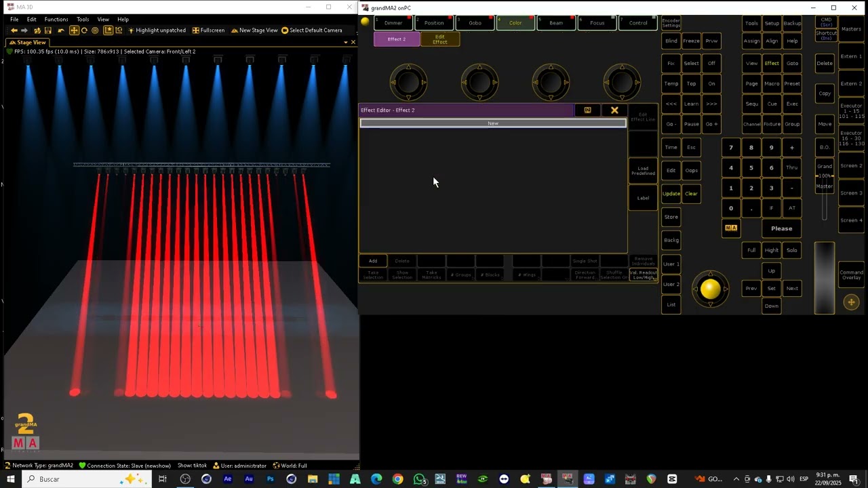Click the forward arrow in MA 3D toolbar

pyautogui.click(x=26, y=30)
